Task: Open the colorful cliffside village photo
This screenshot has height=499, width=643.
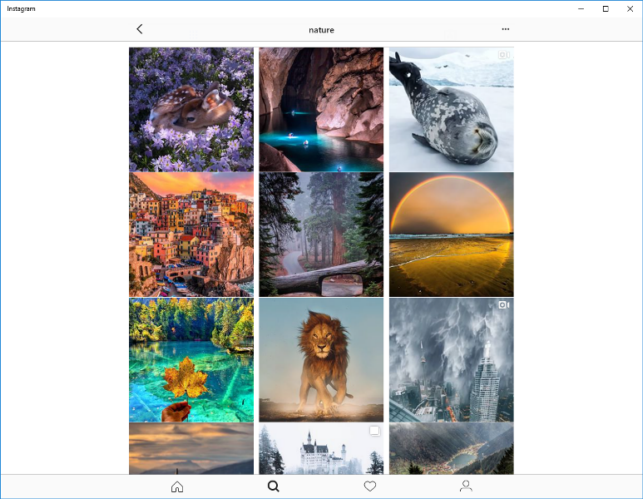Action: click(191, 235)
